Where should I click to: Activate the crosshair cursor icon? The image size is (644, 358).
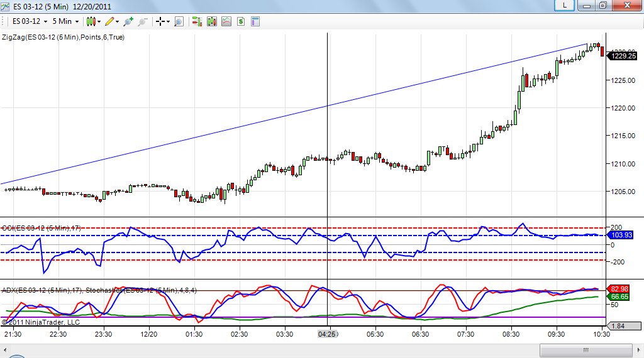point(160,21)
